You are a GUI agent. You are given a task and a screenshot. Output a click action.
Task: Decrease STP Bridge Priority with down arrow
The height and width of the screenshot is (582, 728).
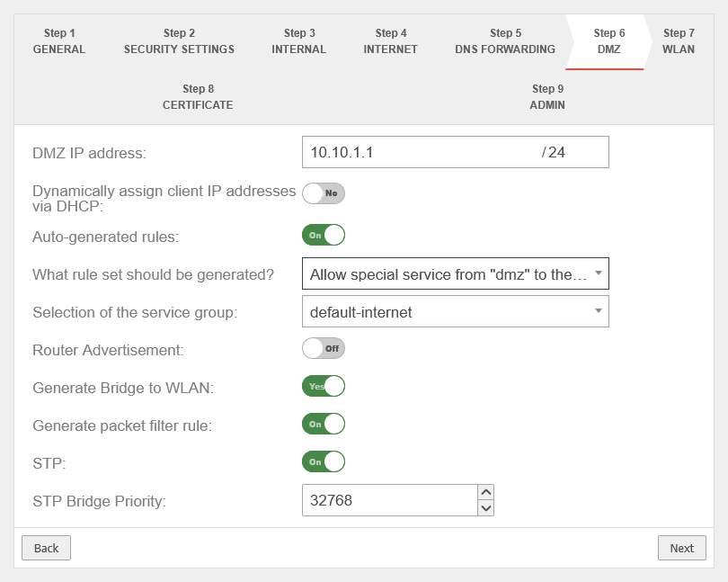click(485, 508)
